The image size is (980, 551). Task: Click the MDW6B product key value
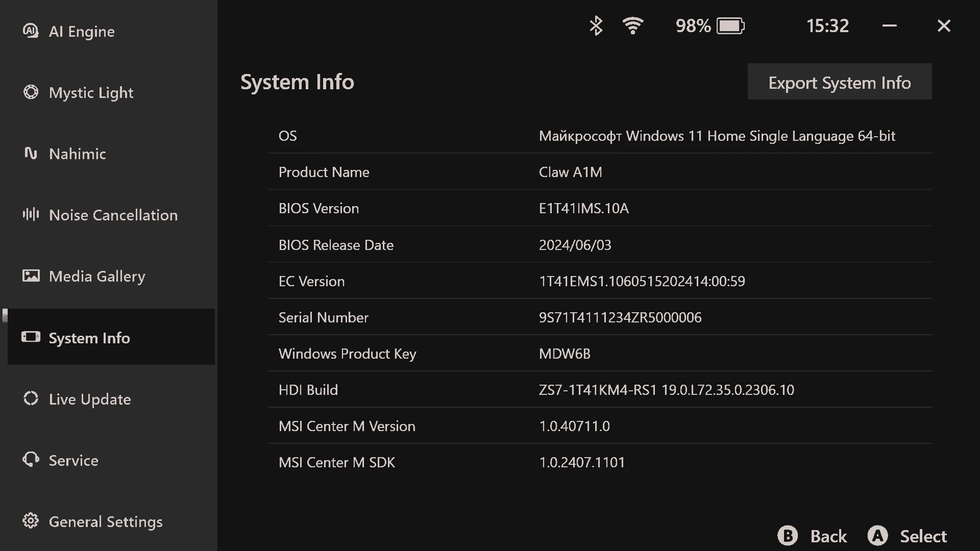click(565, 354)
